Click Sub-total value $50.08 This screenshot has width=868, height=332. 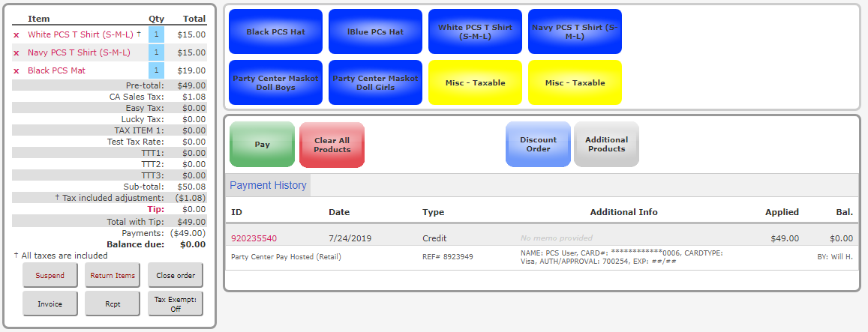click(x=191, y=187)
